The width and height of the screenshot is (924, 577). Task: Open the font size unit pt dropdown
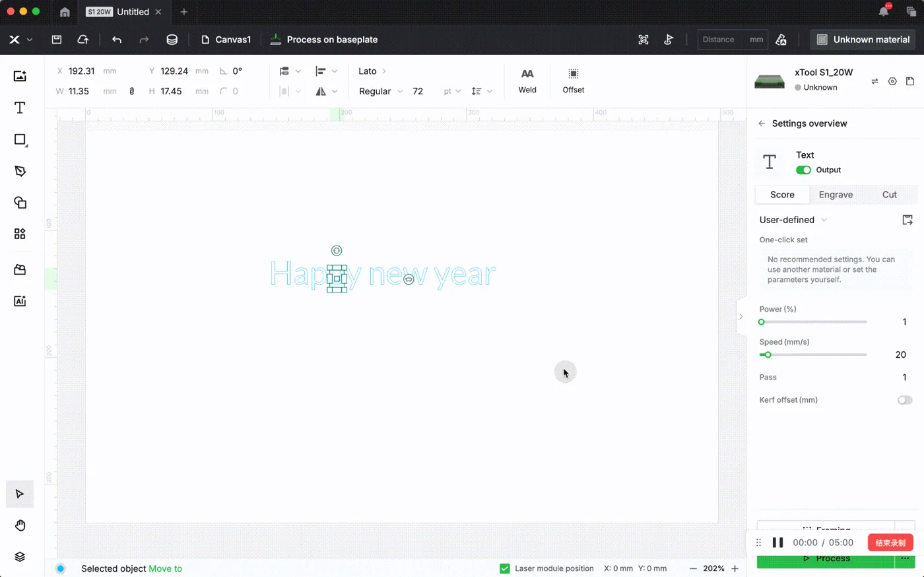(452, 91)
